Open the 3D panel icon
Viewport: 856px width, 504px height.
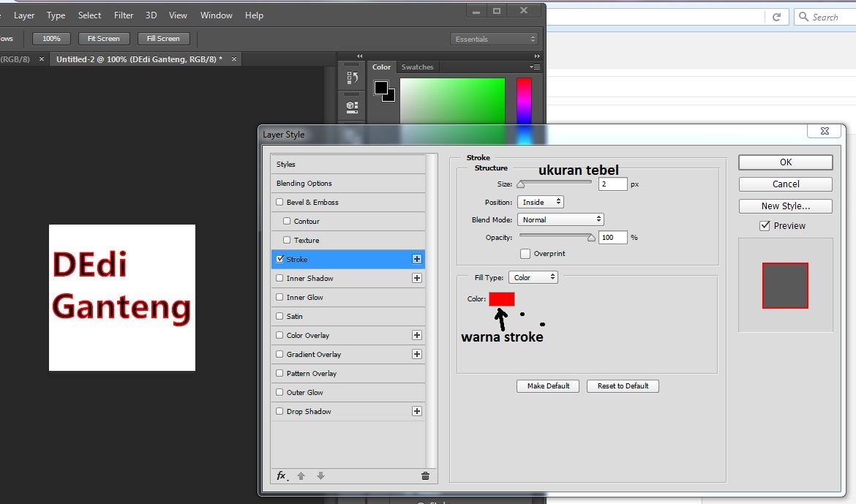pos(352,105)
